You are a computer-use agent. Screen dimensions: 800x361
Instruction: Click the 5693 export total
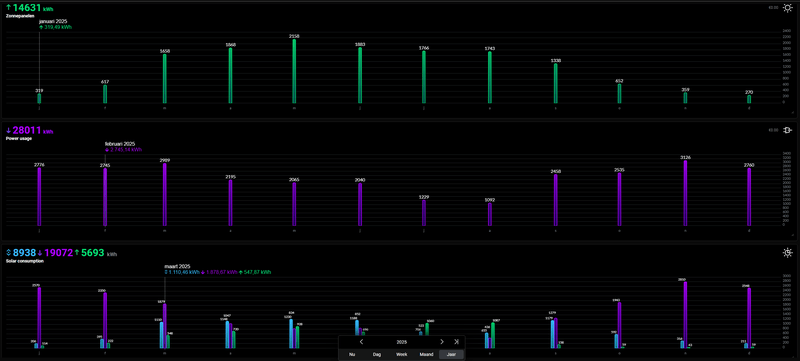point(93,252)
